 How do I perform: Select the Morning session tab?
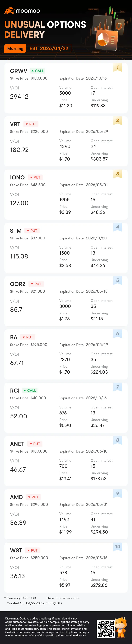pos(15,49)
